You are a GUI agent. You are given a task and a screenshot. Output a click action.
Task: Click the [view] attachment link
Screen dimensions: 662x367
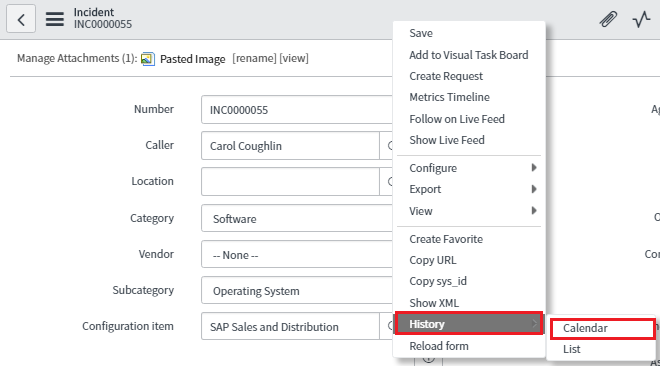(x=294, y=58)
